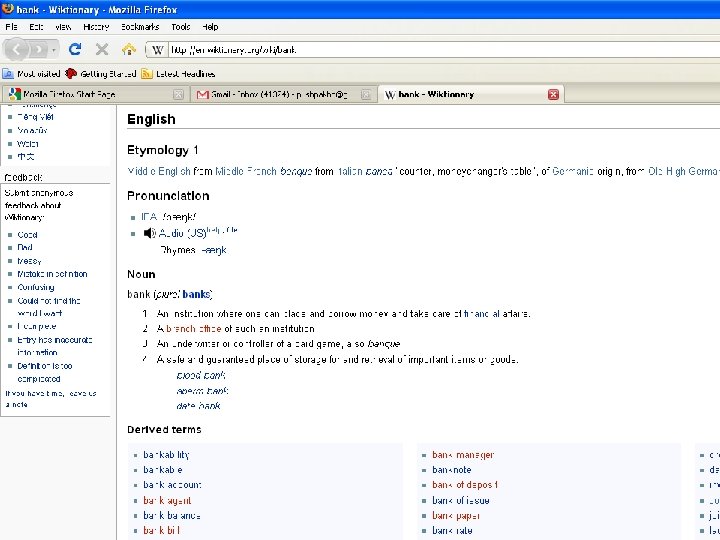Follow the Middle English etymology link
The image size is (720, 540).
tap(159, 171)
